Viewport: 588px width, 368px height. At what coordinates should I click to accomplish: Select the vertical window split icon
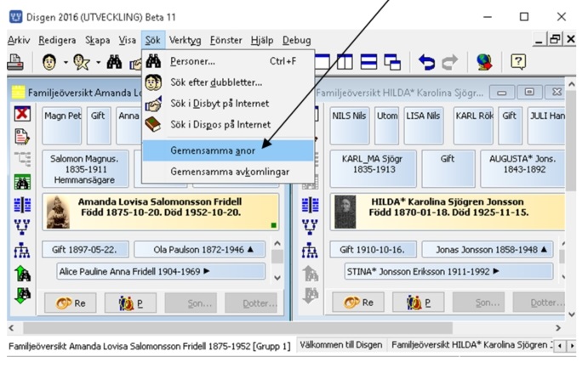tap(345, 62)
